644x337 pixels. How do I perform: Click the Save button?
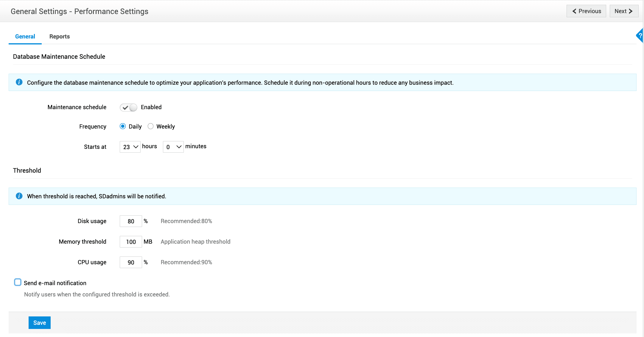(x=39, y=323)
